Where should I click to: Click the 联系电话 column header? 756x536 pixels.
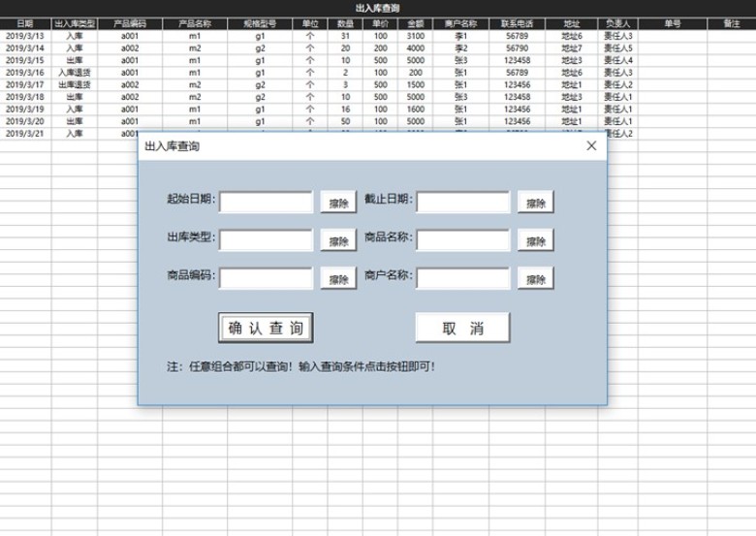click(x=518, y=23)
